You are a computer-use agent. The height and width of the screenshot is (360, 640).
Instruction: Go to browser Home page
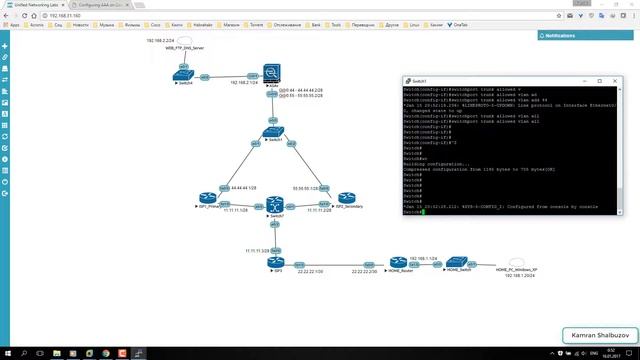click(x=34, y=16)
